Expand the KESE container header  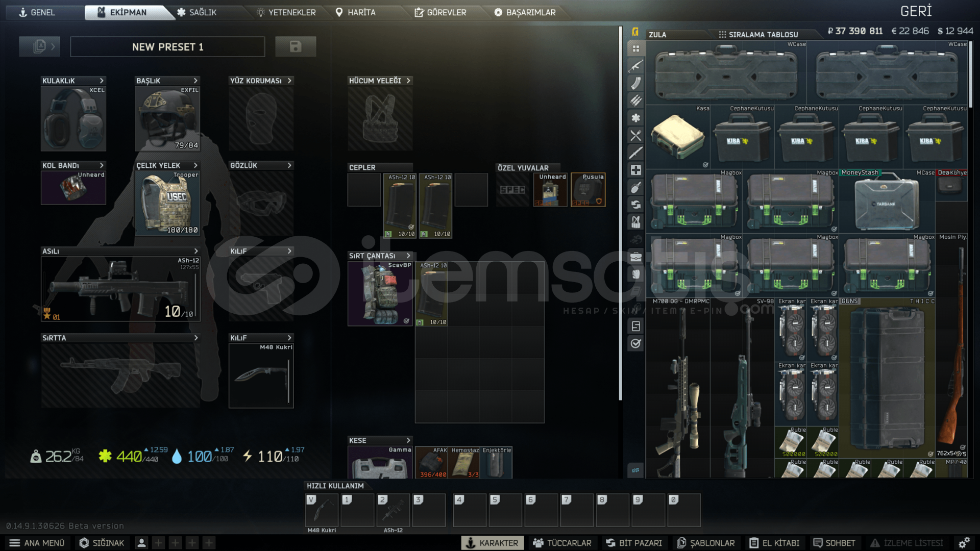coord(380,440)
